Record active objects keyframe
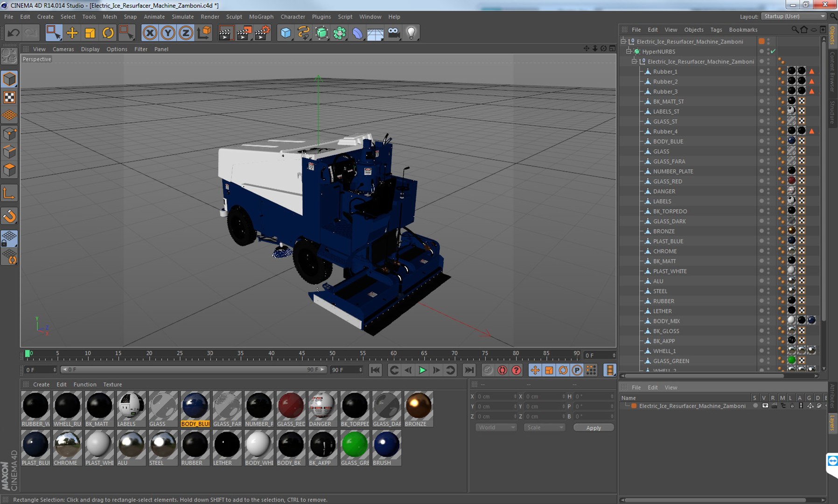The image size is (838, 504). coord(488,370)
